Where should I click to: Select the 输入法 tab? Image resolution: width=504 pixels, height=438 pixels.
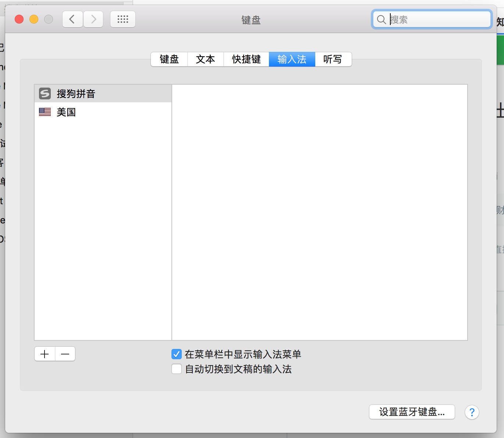point(292,59)
